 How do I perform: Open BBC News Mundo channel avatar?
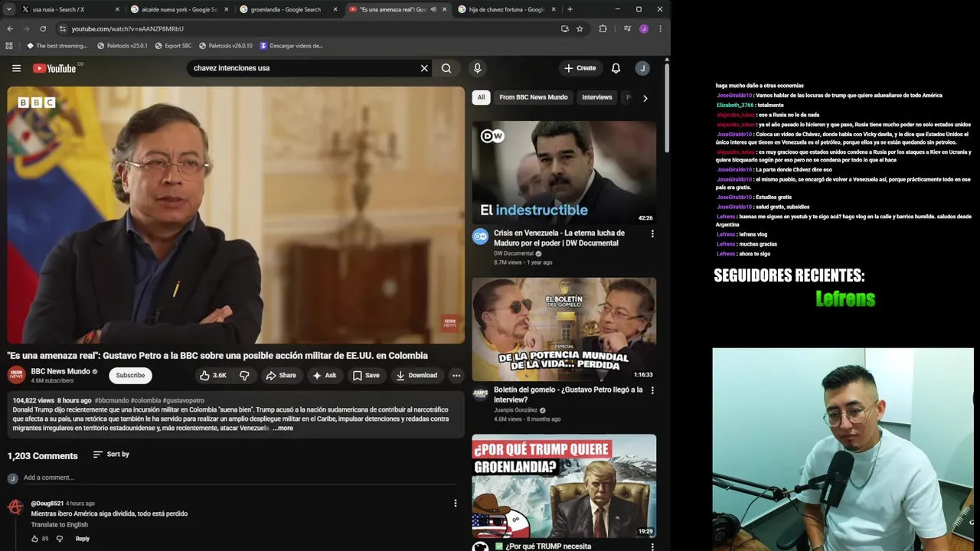(x=16, y=375)
